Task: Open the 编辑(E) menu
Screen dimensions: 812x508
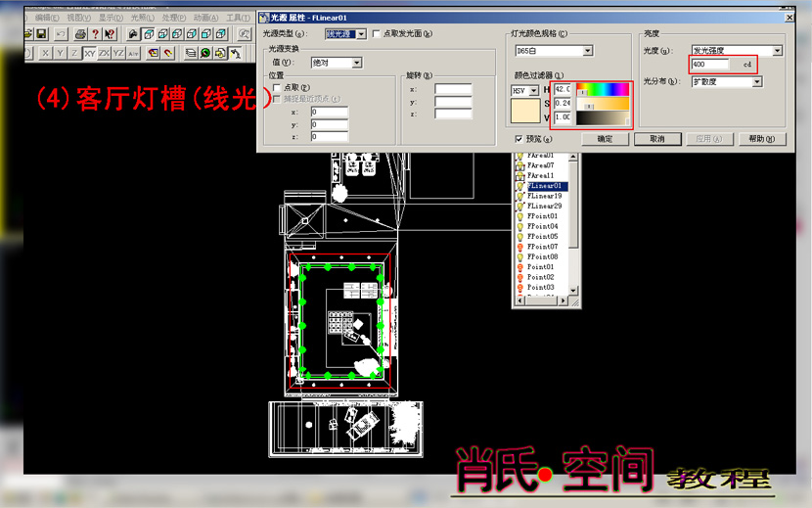Action: click(47, 18)
